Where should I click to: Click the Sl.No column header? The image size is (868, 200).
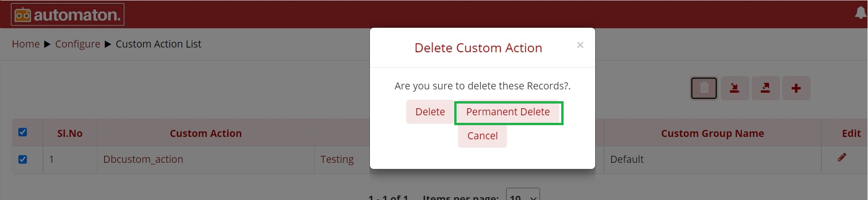click(x=70, y=134)
